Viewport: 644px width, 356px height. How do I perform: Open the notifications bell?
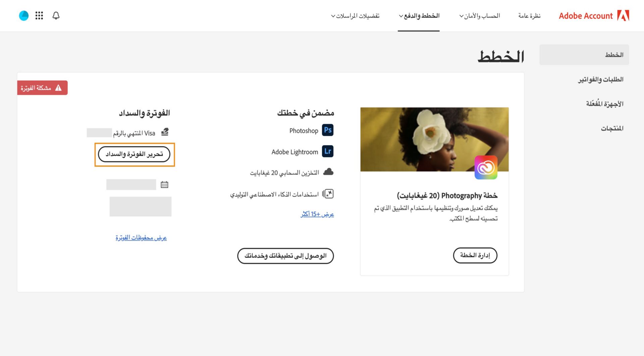pyautogui.click(x=56, y=15)
